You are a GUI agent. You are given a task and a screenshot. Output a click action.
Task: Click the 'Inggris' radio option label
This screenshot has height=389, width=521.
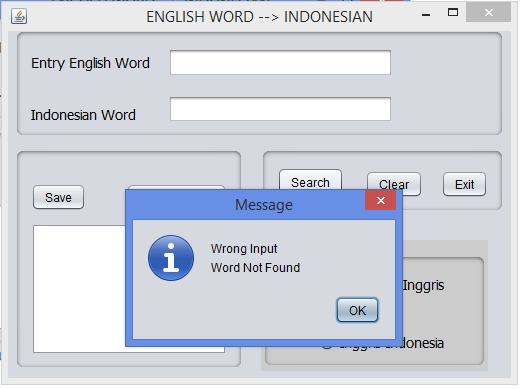pos(423,286)
